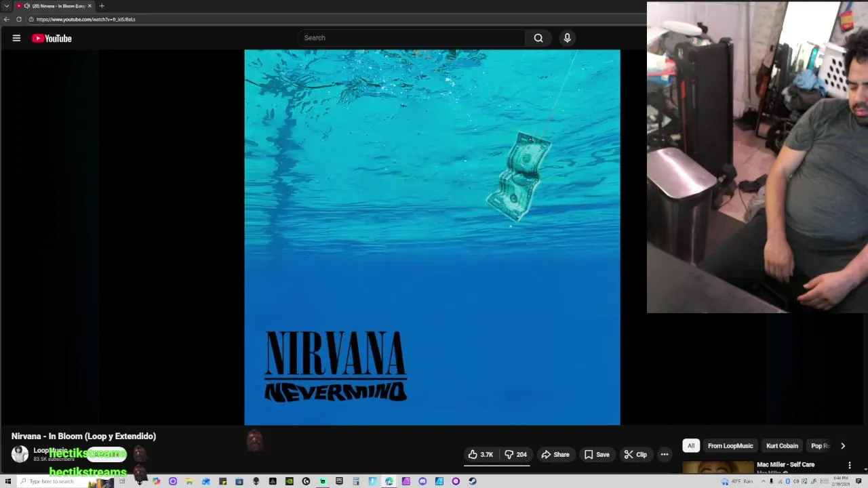This screenshot has height=488, width=868.
Task: Click the Nevermind album video player
Action: coord(432,237)
